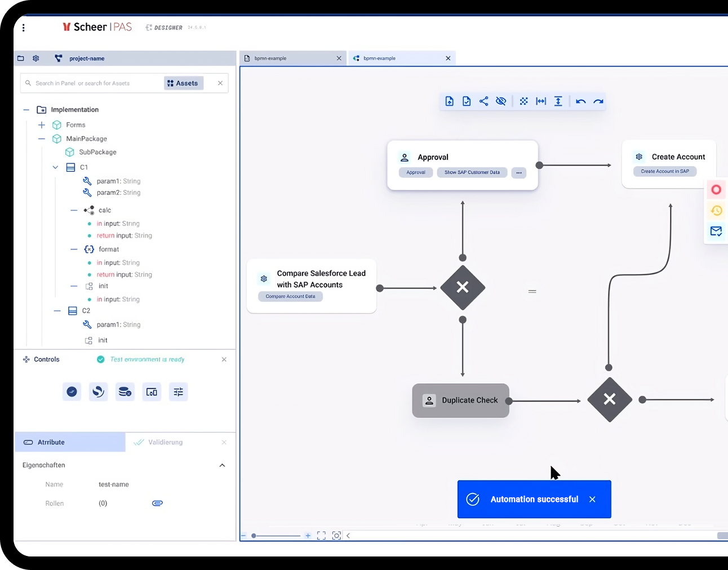
Task: Open the validate document icon in diagram toolbar
Action: 467,101
